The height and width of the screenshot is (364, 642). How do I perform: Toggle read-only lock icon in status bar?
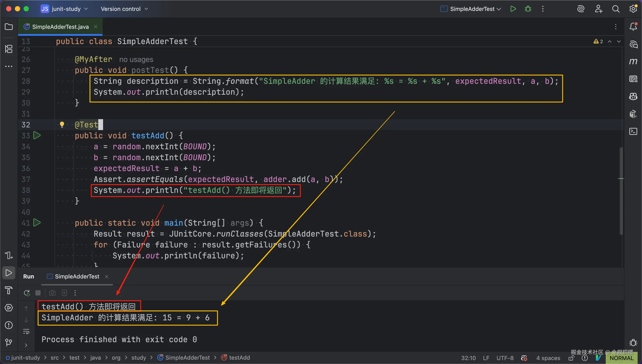(571, 358)
